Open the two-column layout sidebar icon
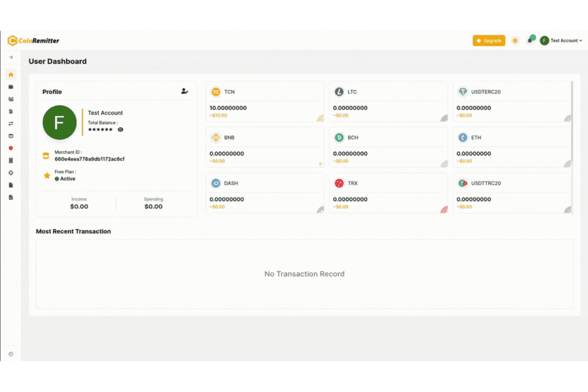 pyautogui.click(x=11, y=136)
